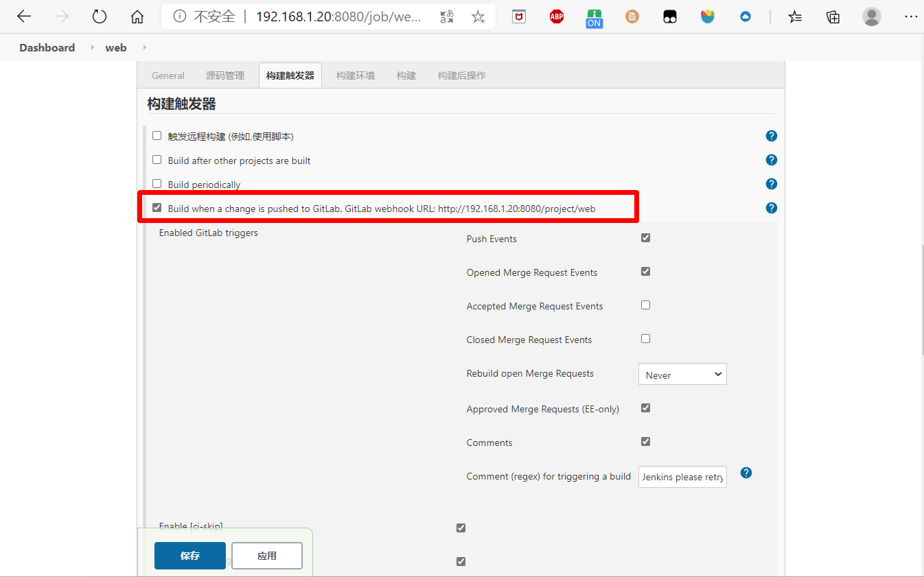Toggle Enable [ci-skip] checkbox
The image size is (924, 577).
coord(461,528)
